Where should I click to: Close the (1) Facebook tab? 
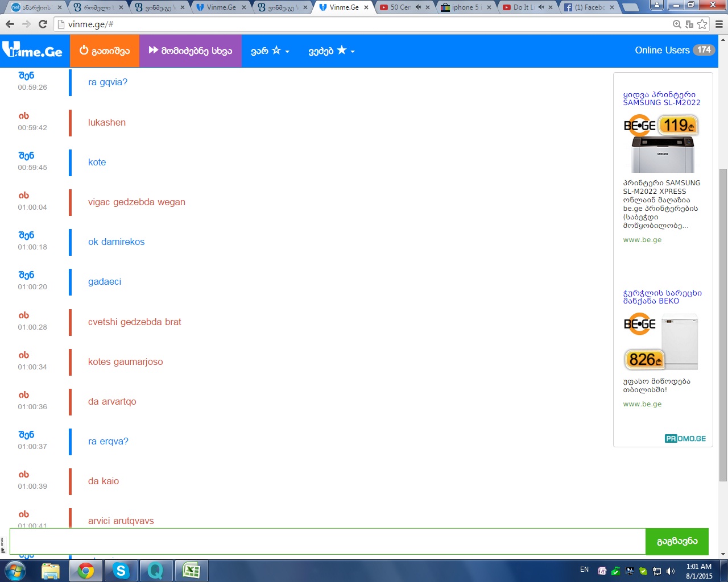[x=612, y=7]
